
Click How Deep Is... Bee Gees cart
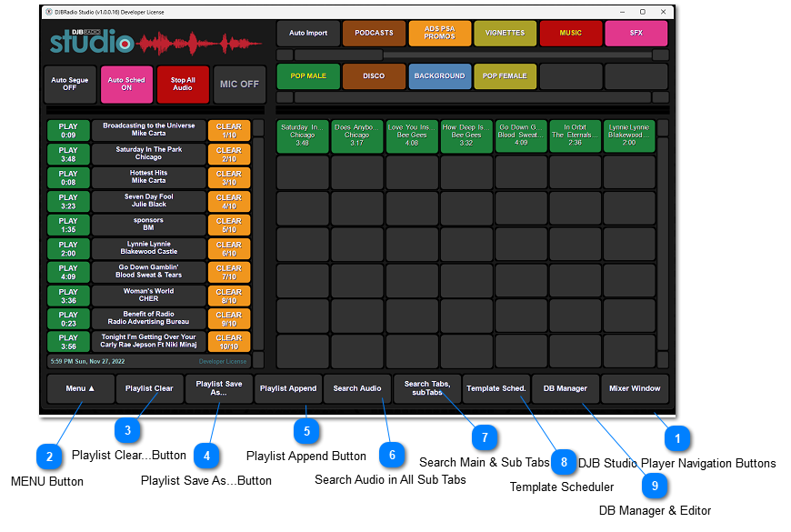466,136
